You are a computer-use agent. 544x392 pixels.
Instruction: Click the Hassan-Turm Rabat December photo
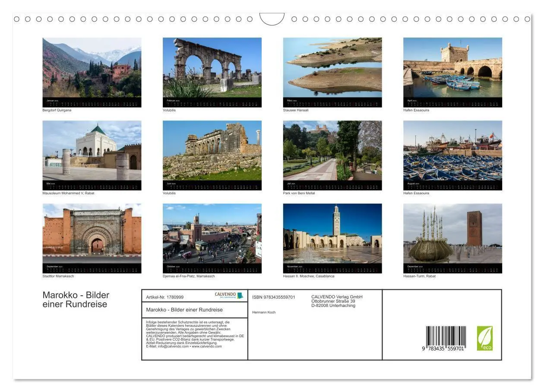click(452, 233)
